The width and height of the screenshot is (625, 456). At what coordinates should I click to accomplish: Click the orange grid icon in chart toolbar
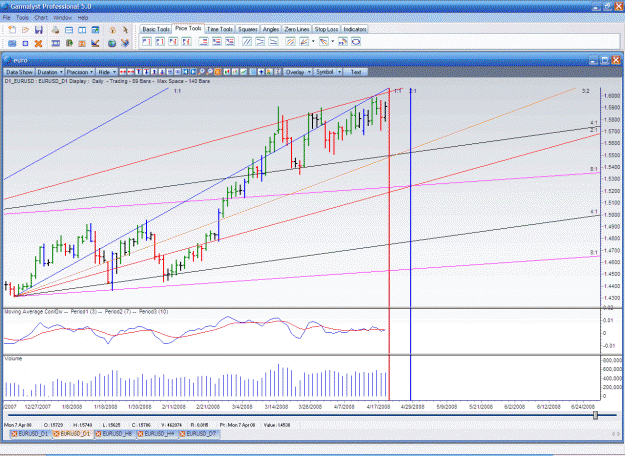(218, 72)
